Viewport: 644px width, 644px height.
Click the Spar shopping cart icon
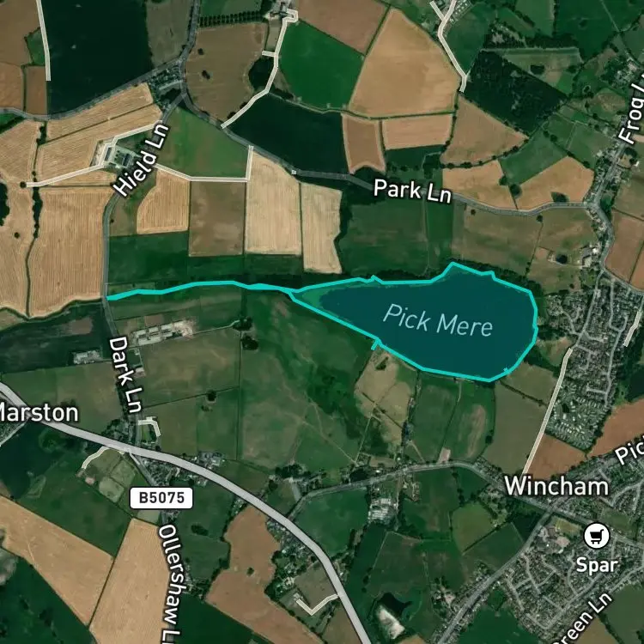(597, 536)
